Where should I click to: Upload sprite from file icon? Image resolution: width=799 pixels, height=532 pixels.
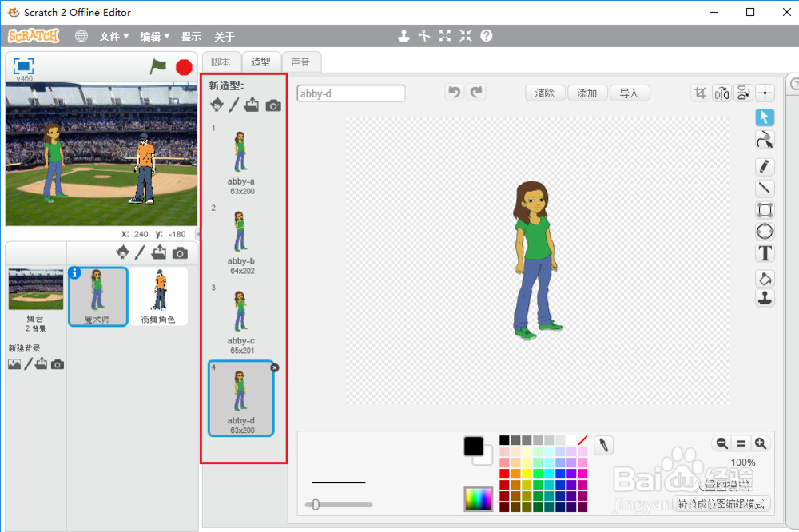tap(159, 252)
